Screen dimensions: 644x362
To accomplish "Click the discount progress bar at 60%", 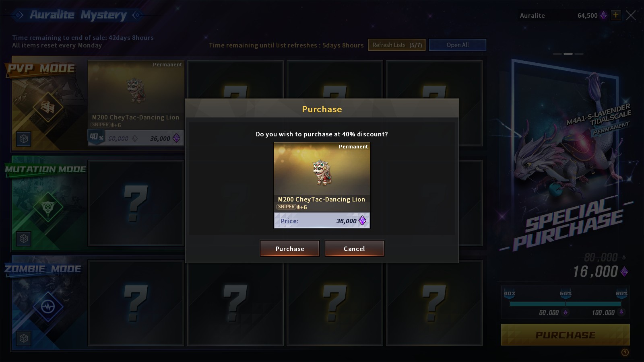I will pyautogui.click(x=566, y=304).
